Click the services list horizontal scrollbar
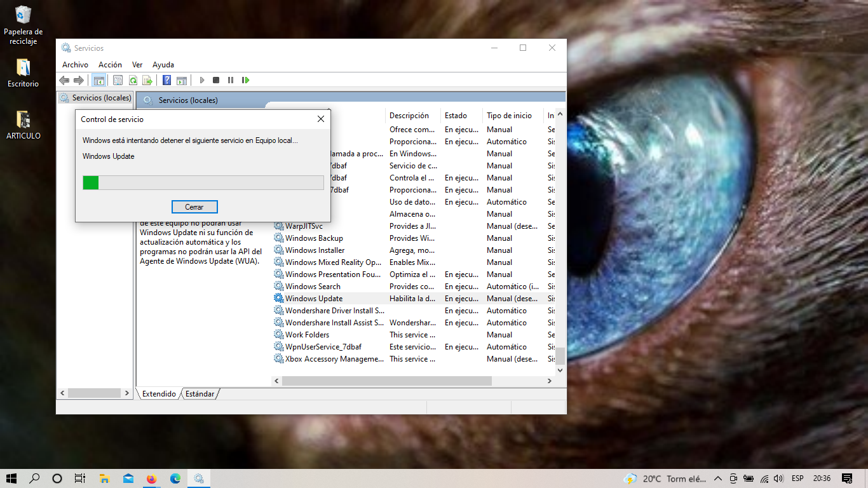 tap(386, 381)
